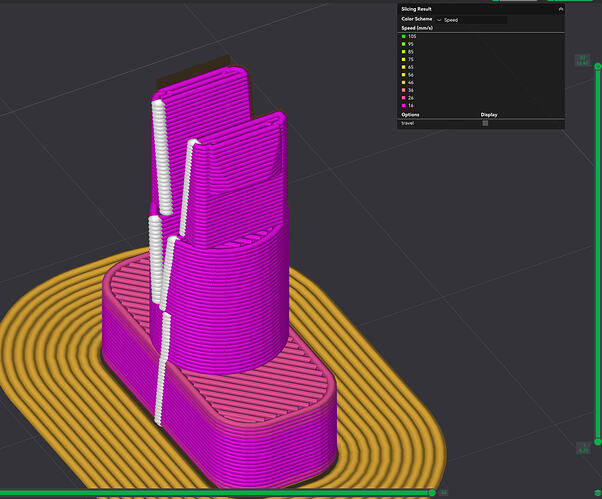
Task: Click the horizontal move slider handle
Action: [x=432, y=492]
